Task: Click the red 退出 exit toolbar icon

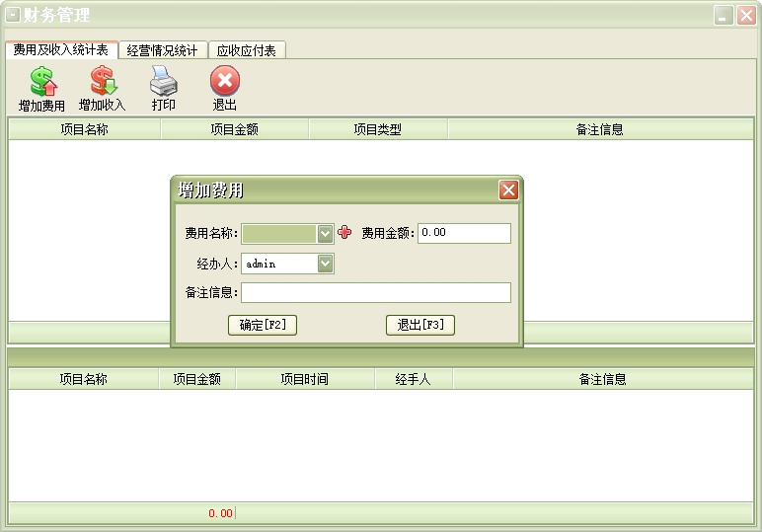Action: point(224,81)
